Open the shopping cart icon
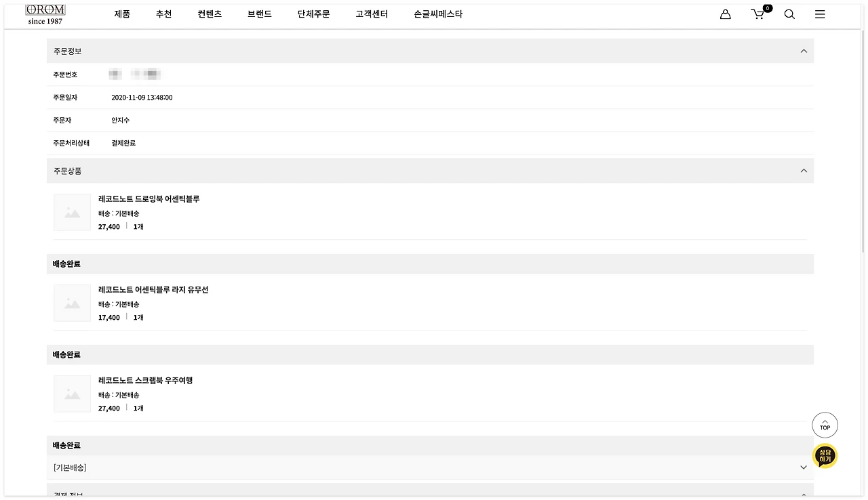Viewport: 868px width, 500px height. [x=758, y=14]
